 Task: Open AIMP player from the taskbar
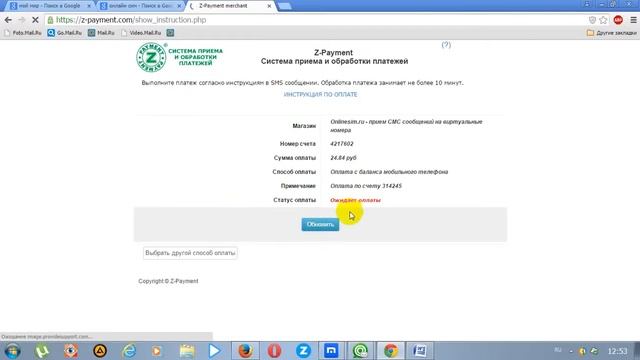tap(100, 351)
